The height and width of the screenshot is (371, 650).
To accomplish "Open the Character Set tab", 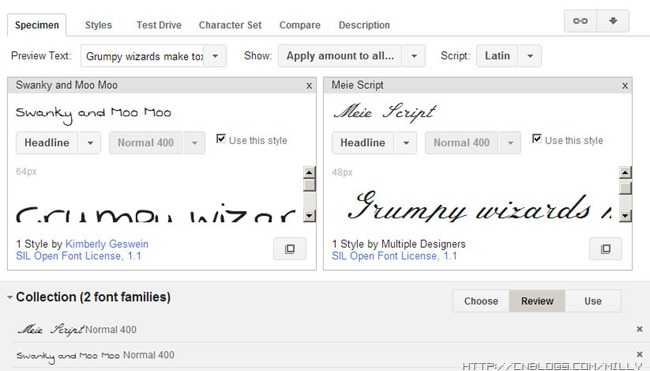I will coord(230,25).
